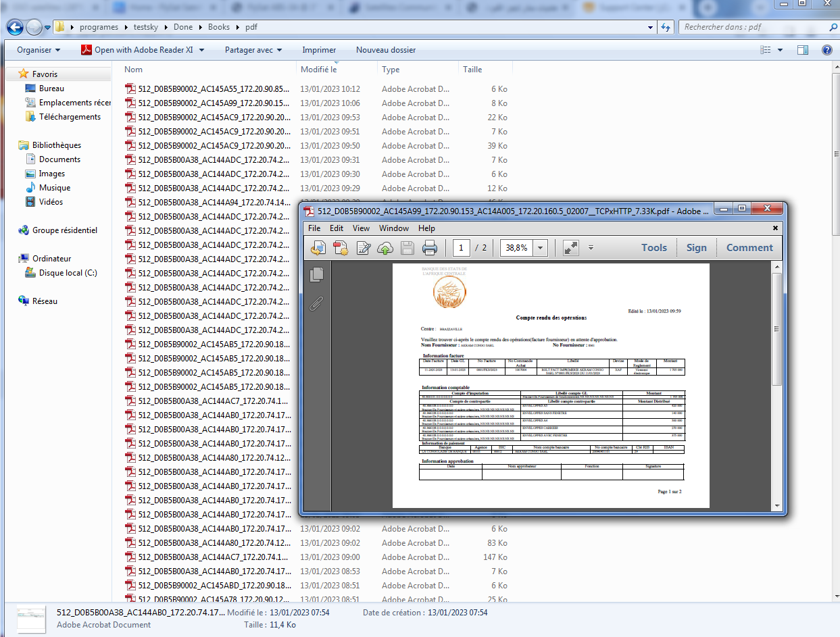The image size is (840, 637).
Task: Open the page thumbnails panel
Action: 316,274
